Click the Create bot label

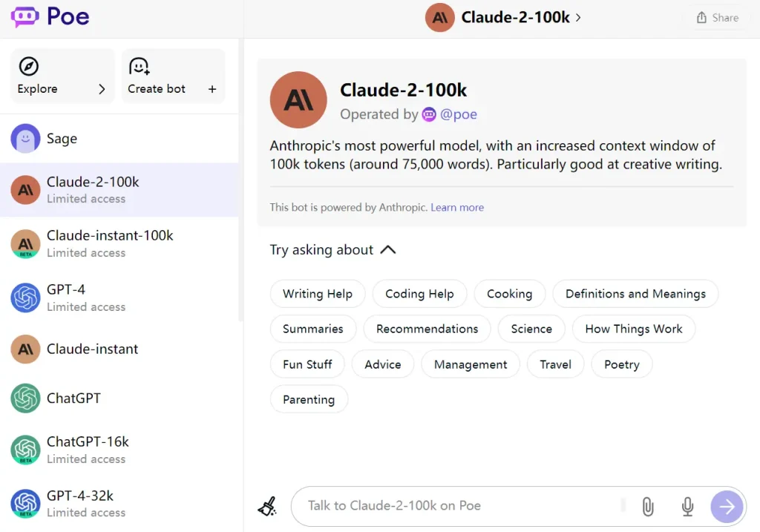point(157,89)
